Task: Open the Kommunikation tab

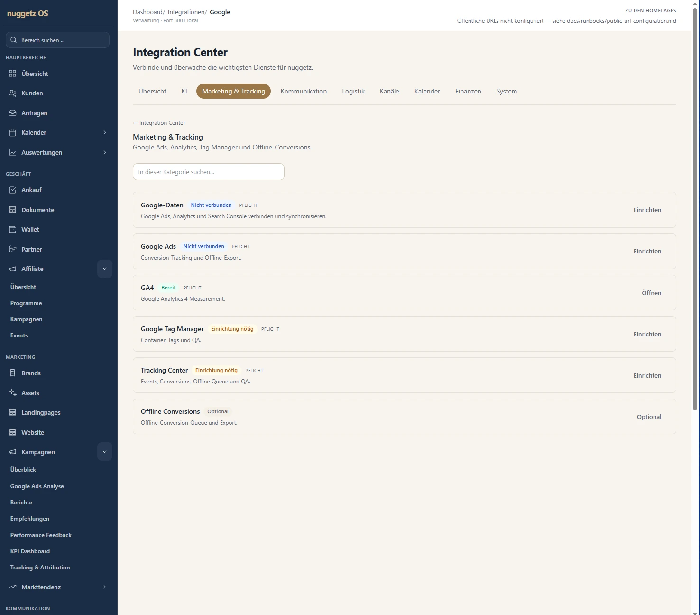Action: click(304, 91)
